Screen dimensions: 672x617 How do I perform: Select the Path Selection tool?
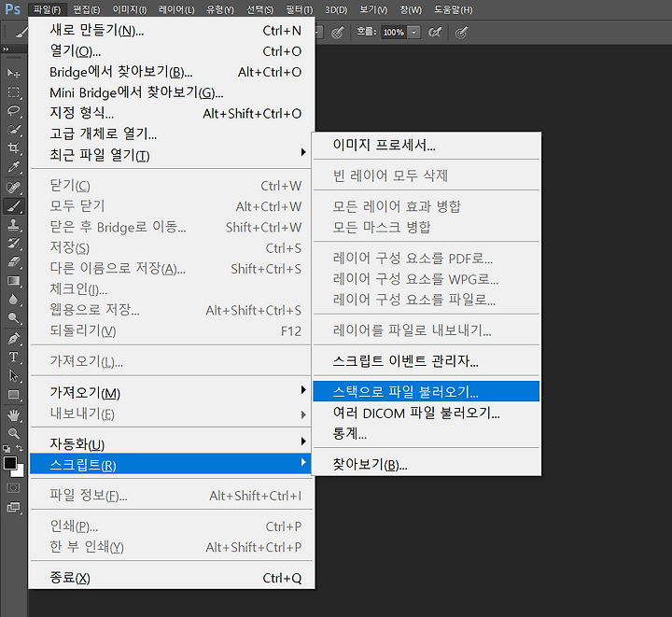[13, 376]
